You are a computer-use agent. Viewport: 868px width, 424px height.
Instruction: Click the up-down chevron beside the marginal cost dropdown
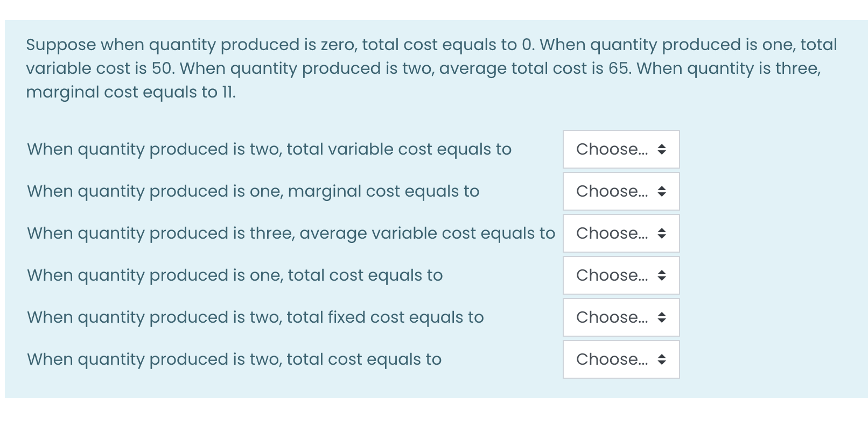(662, 191)
